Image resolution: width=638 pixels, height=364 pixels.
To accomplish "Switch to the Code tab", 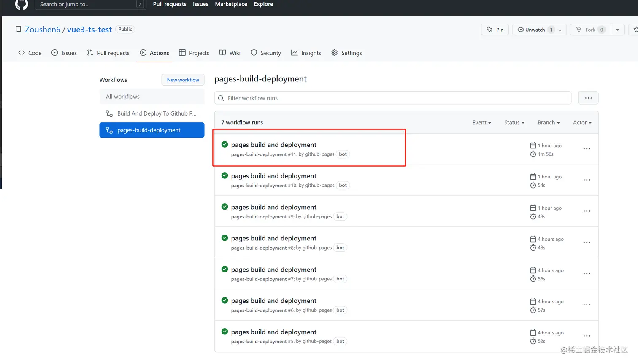I will [30, 53].
